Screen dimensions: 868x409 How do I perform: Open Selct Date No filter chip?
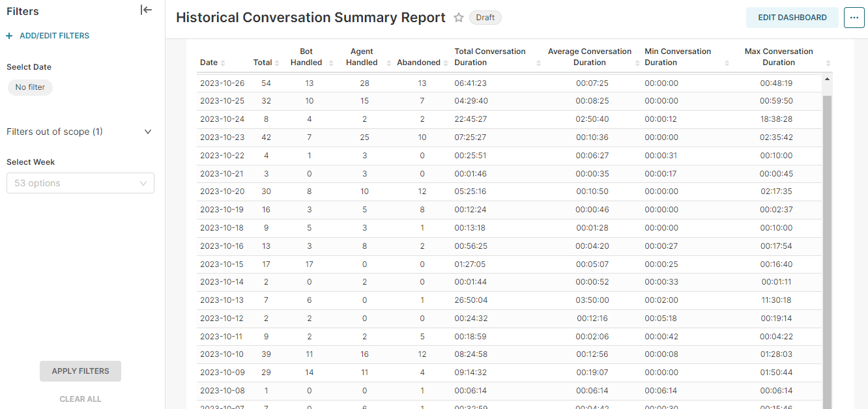(30, 87)
